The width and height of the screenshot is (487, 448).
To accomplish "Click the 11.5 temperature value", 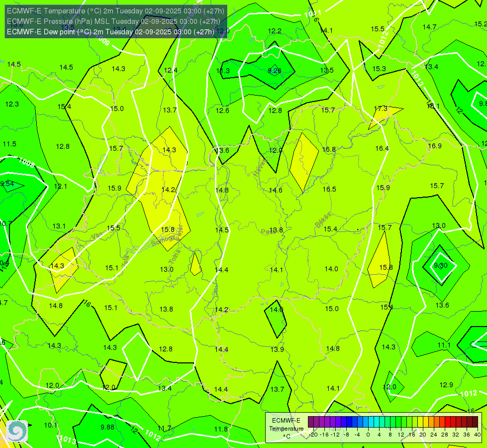I will pyautogui.click(x=9, y=144).
